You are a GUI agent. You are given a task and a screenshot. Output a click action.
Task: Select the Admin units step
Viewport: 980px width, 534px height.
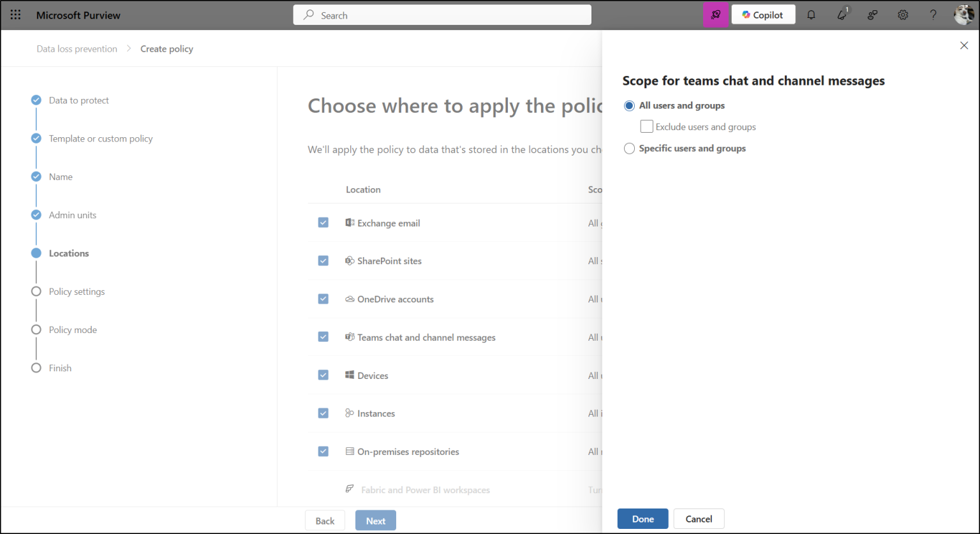[x=72, y=215]
